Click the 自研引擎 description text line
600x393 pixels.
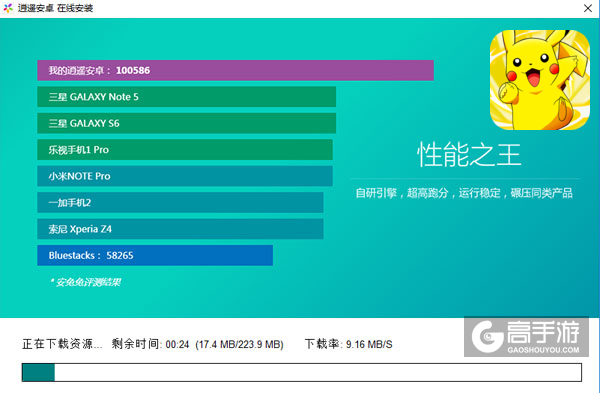464,193
